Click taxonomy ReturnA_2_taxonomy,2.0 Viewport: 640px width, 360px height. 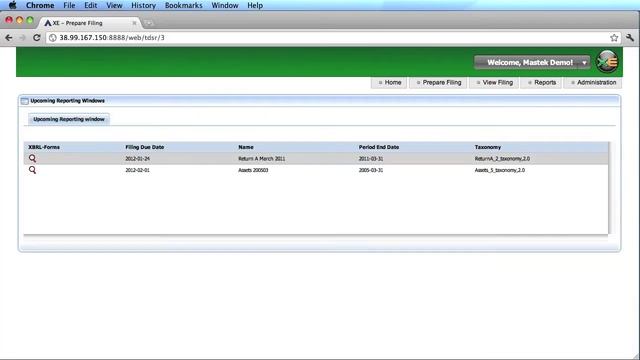(x=502, y=159)
